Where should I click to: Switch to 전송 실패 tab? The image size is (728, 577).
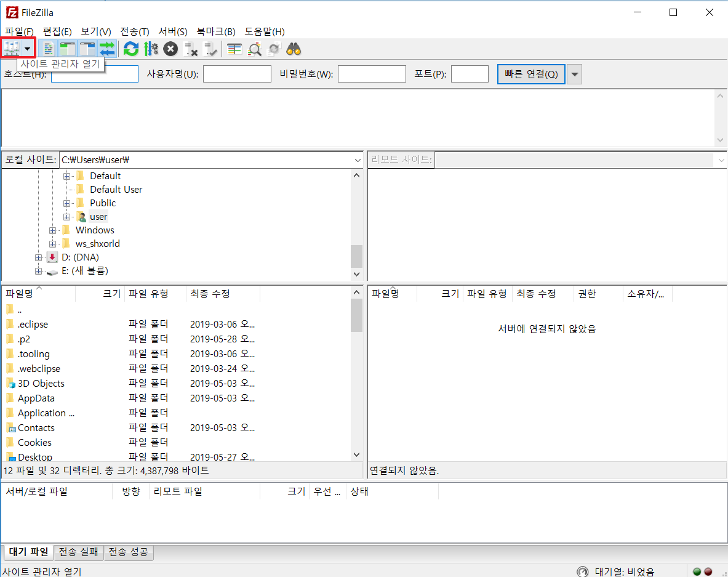click(x=79, y=552)
